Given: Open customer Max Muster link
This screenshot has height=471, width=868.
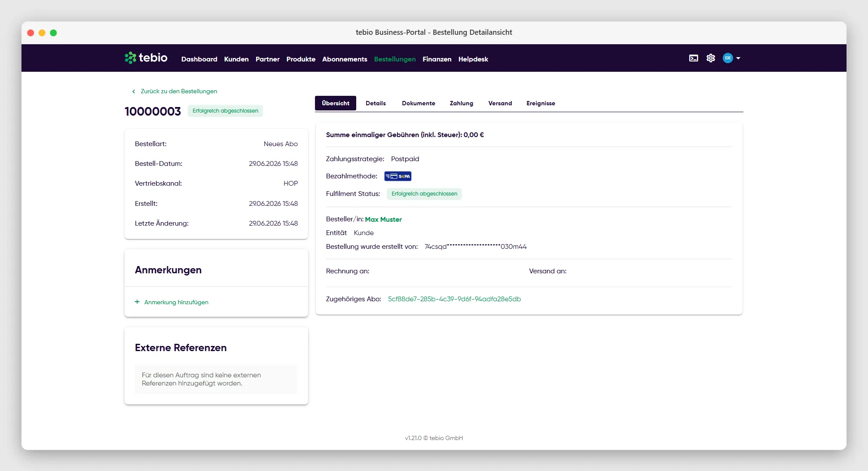Looking at the screenshot, I should pyautogui.click(x=383, y=219).
